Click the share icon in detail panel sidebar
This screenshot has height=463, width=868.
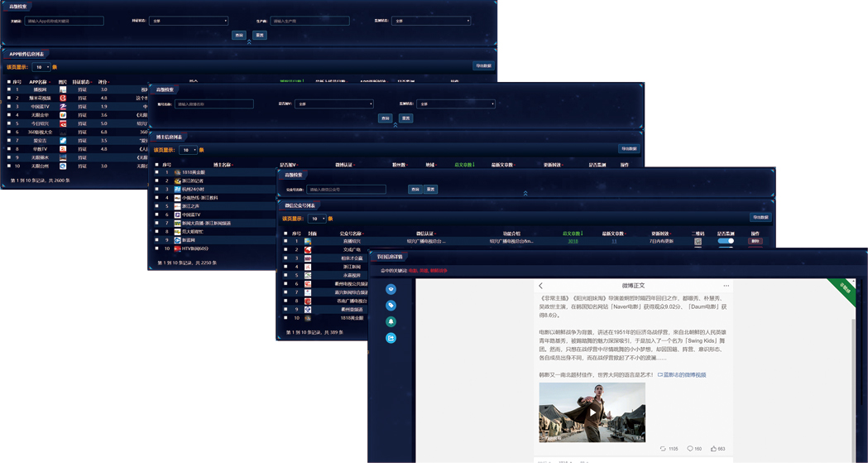coord(391,338)
